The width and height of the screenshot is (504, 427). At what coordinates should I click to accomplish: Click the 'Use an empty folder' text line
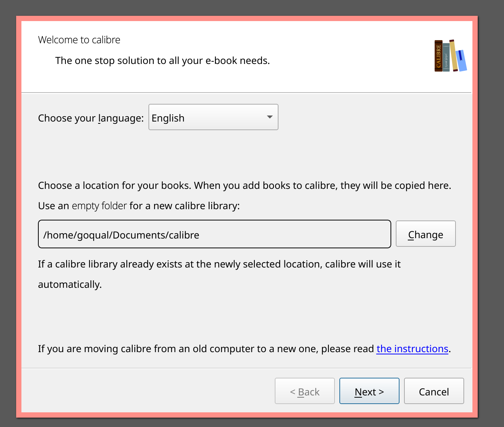point(139,206)
